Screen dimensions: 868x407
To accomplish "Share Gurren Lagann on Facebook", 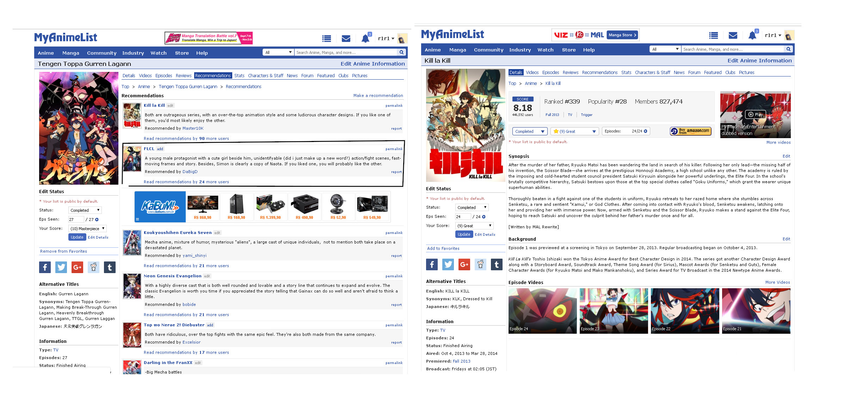I will (x=45, y=267).
